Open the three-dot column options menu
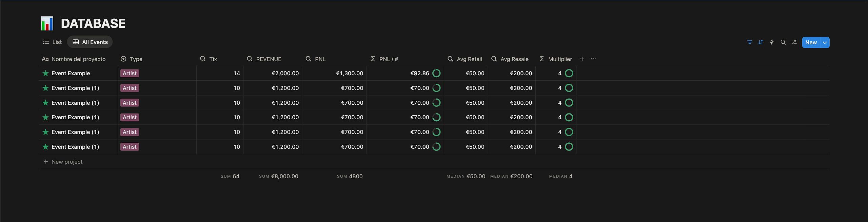868x222 pixels. pyautogui.click(x=593, y=59)
